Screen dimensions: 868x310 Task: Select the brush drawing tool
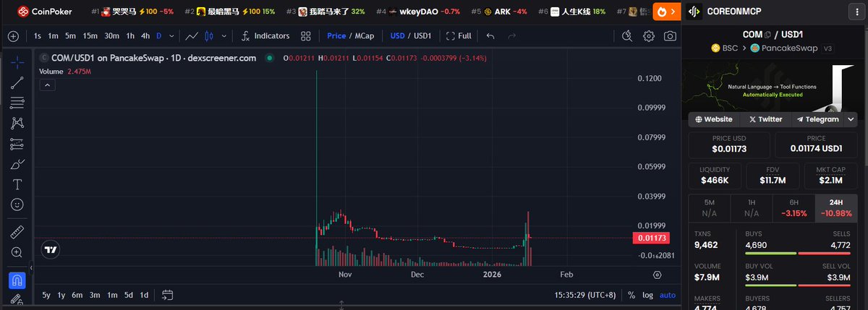(x=17, y=164)
